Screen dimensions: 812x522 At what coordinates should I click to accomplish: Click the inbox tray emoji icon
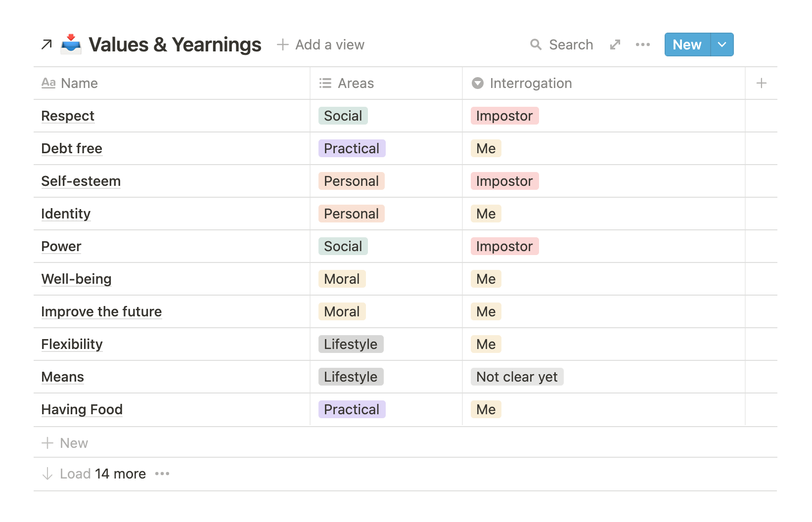click(x=71, y=44)
